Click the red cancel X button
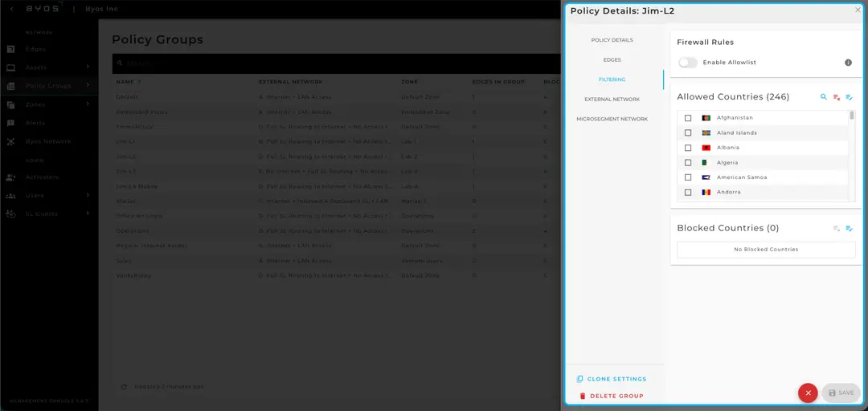Image resolution: width=868 pixels, height=411 pixels. [808, 393]
